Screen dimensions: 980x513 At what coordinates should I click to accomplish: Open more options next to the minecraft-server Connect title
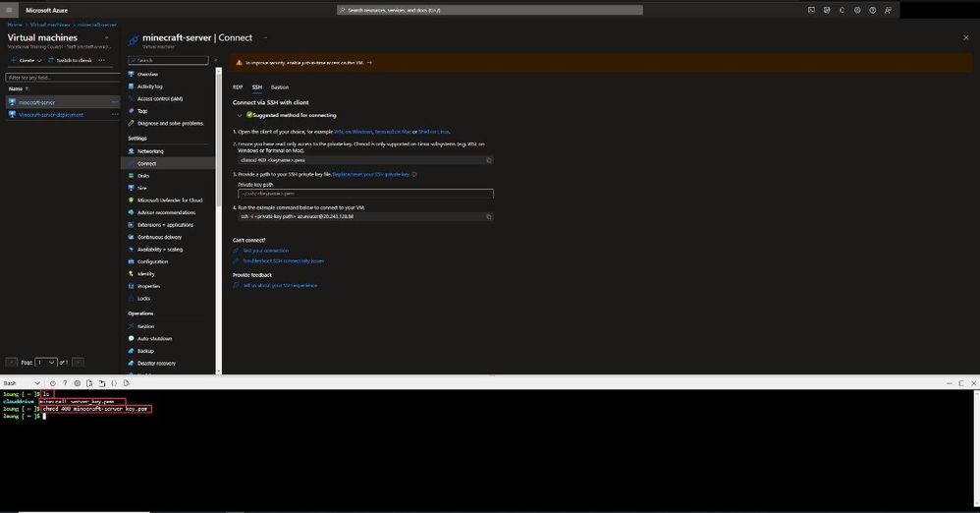coord(265,37)
